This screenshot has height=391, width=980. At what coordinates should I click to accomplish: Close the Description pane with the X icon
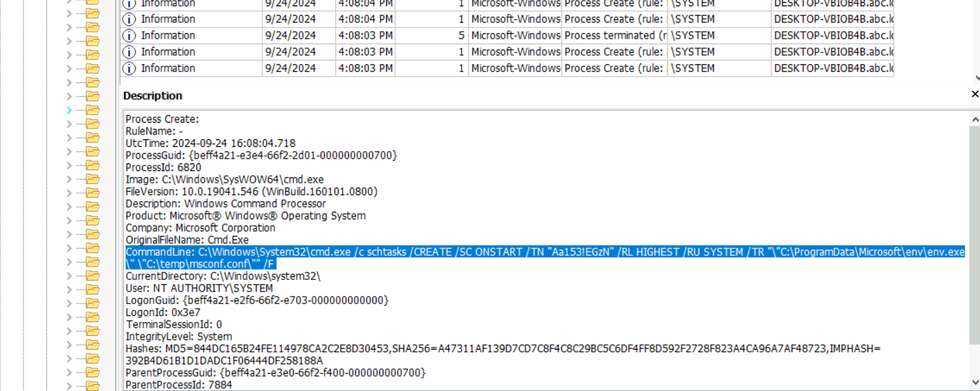point(974,94)
